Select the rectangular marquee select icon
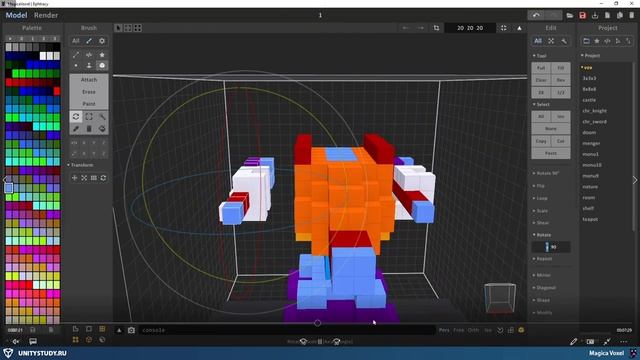 pos(89,117)
